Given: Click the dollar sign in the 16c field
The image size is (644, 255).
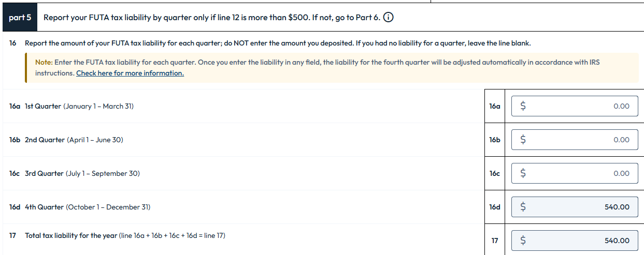Looking at the screenshot, I should pyautogui.click(x=523, y=173).
